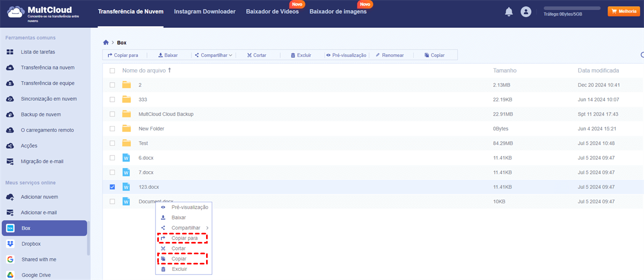Viewport: 644px width, 280px height.
Task: Click the traffic usage progress bar
Action: click(x=572, y=9)
